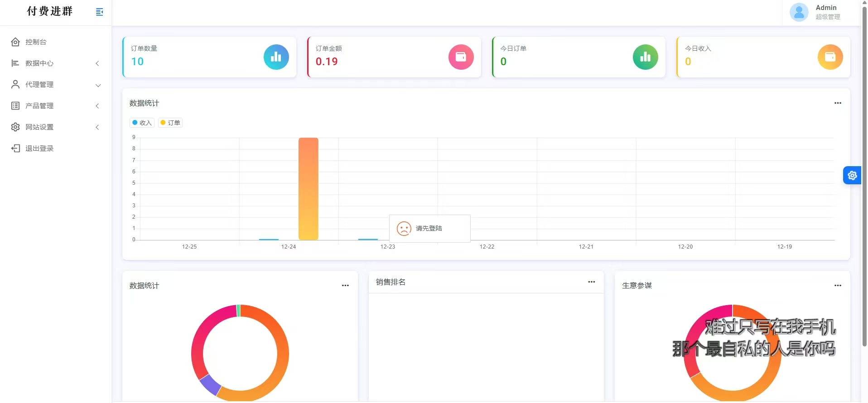The height and width of the screenshot is (403, 868).
Task: Click the pink 订单金额 wallet icon
Action: (461, 57)
